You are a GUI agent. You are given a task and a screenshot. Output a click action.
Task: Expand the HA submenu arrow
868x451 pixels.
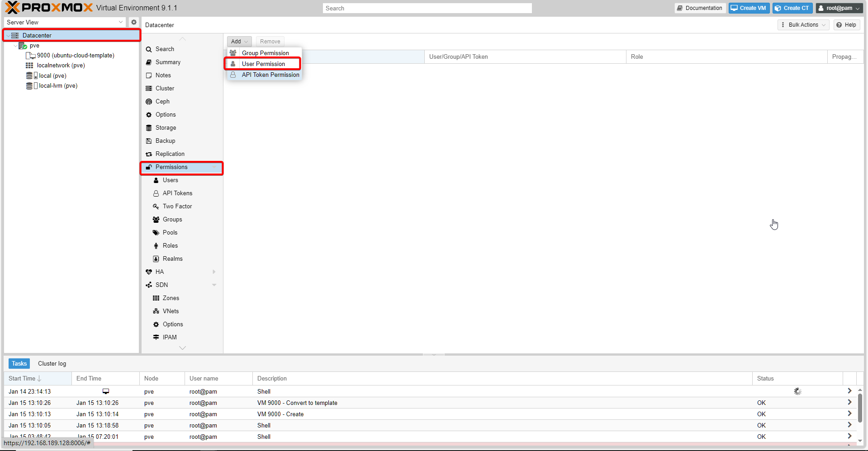[x=214, y=272]
